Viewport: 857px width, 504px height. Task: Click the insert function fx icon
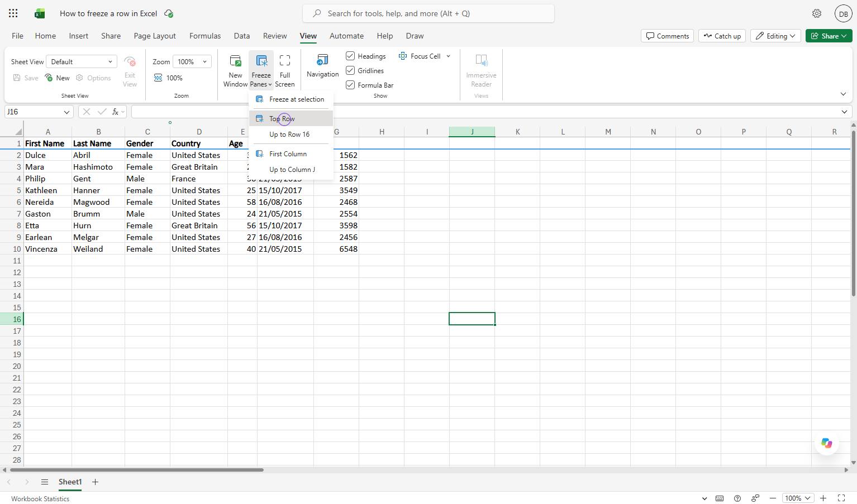pyautogui.click(x=115, y=112)
